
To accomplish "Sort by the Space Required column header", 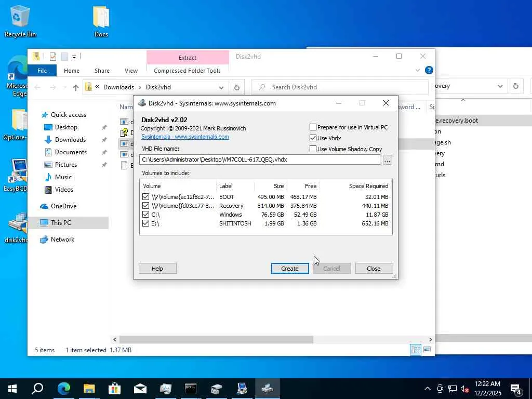I will pos(356,186).
